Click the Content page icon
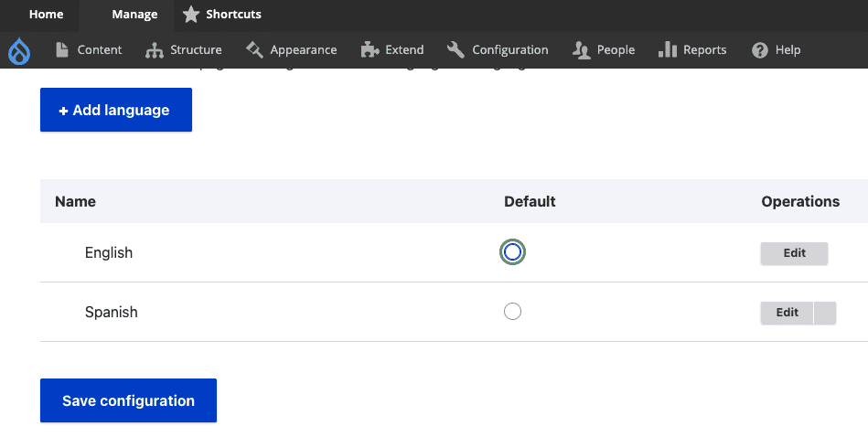The image size is (868, 437). pyautogui.click(x=62, y=50)
